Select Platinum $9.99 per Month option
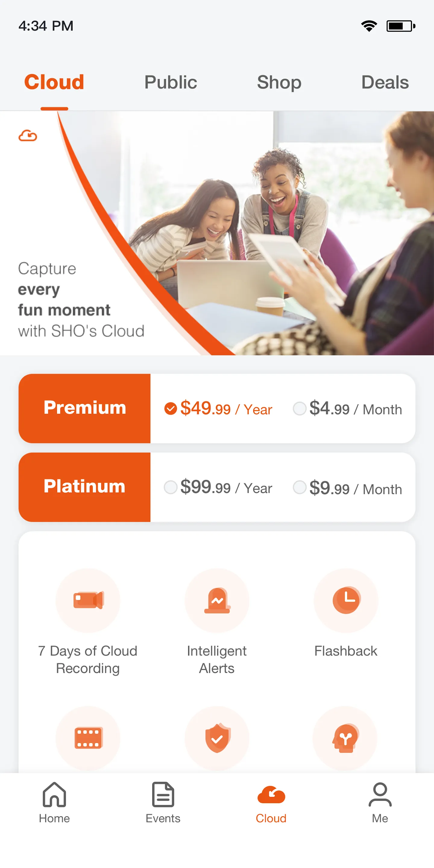Viewport: 434px width, 868px height. click(348, 488)
